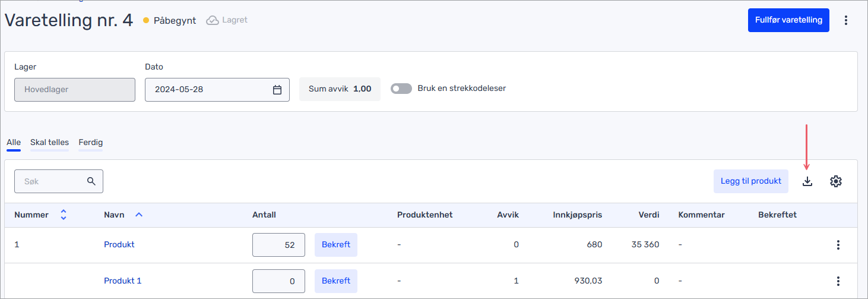Click Legg til produkt button
The width and height of the screenshot is (868, 299).
point(751,181)
